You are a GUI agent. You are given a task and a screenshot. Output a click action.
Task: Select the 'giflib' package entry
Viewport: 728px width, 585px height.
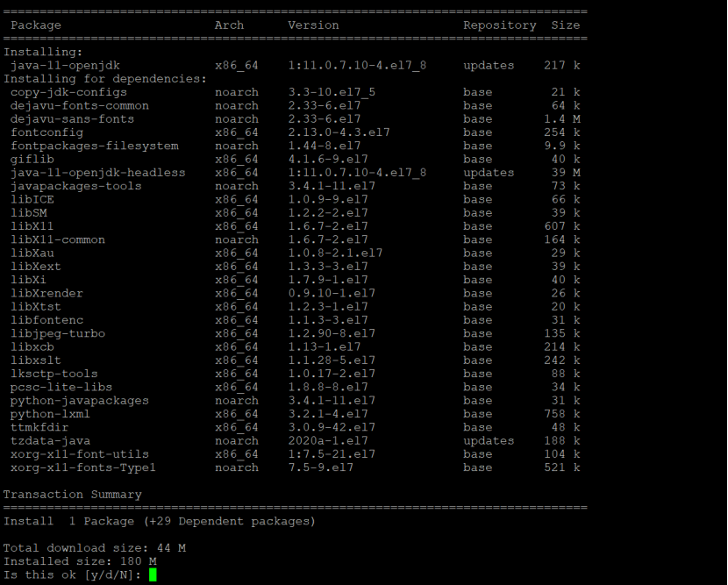(x=32, y=160)
